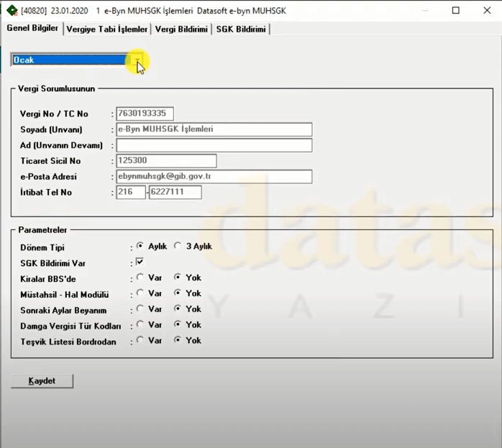Viewport: 502px width, 448px height.
Task: Open the Vergi Bildirimi tab
Action: click(x=181, y=29)
